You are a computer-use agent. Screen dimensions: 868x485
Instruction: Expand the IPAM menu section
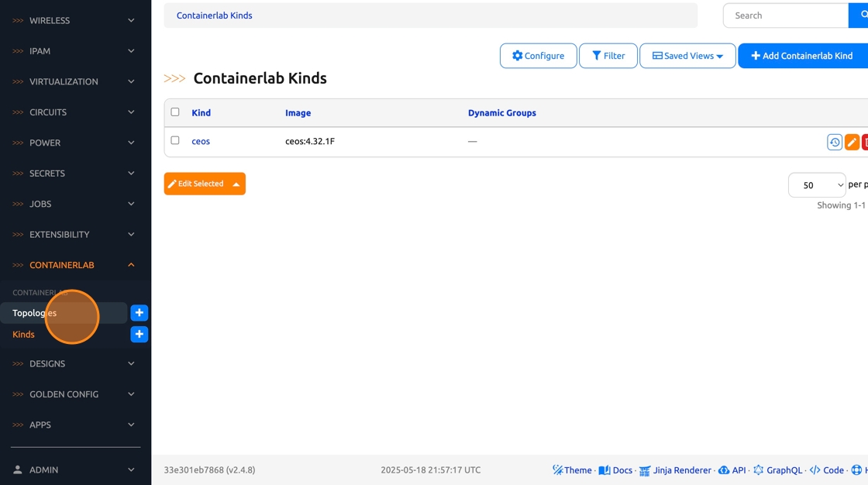coord(75,51)
